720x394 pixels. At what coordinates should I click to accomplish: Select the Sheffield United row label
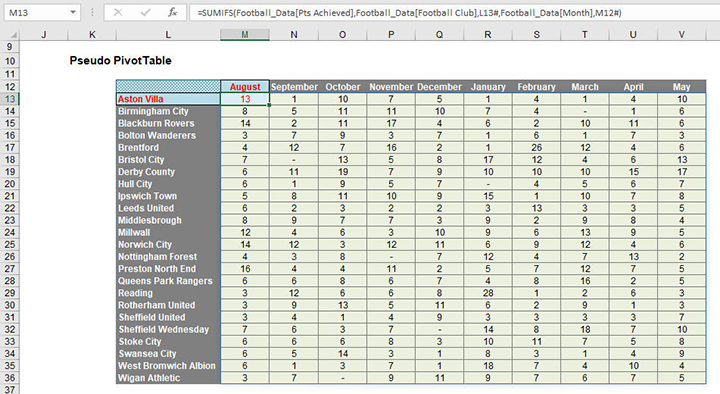point(168,317)
